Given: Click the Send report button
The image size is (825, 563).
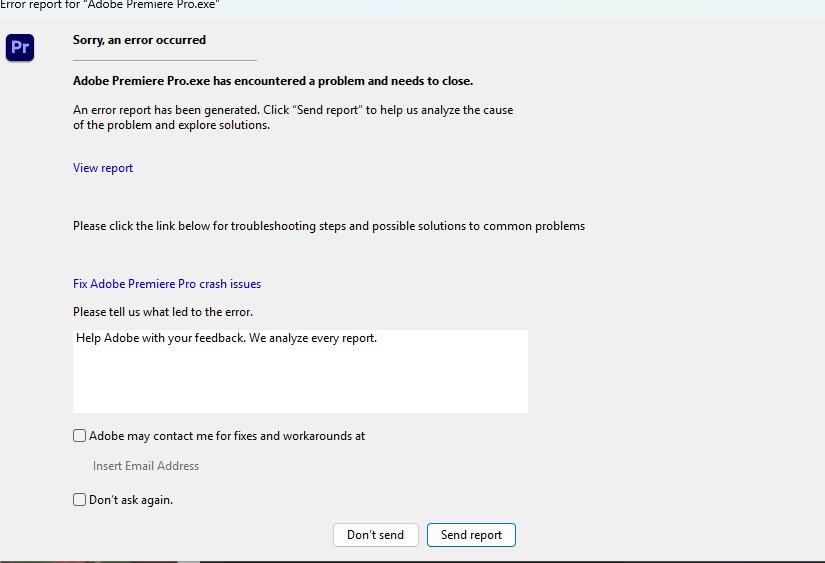Looking at the screenshot, I should tap(471, 535).
